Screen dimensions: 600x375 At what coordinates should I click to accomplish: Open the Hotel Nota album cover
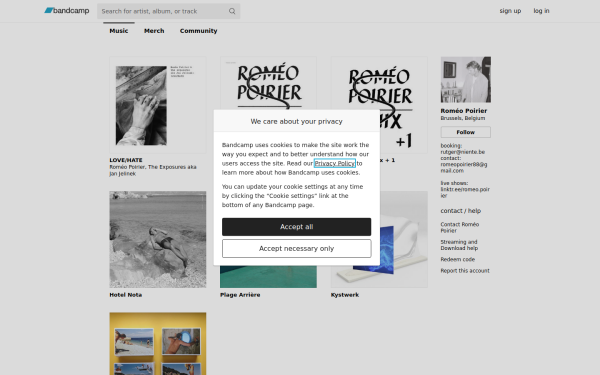click(158, 240)
